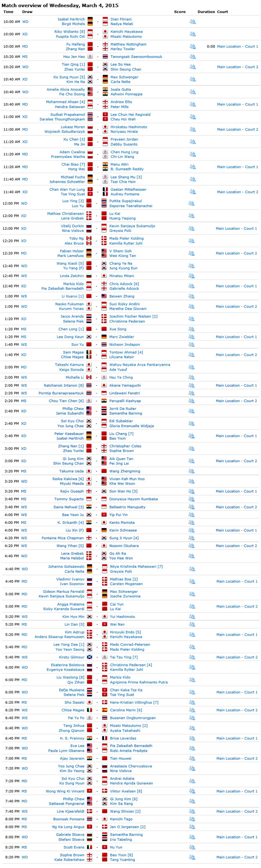This screenshot has width=261, height=868.
Task: Open Viktor Axelsen [8] player link
Action: pyautogui.click(x=126, y=791)
